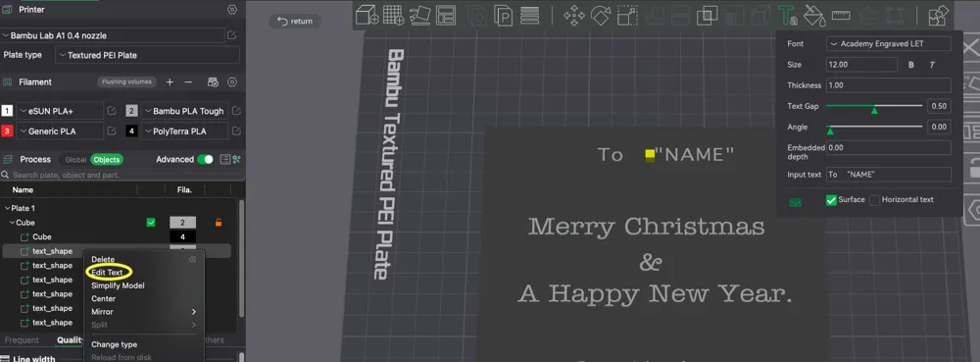The height and width of the screenshot is (362, 980).
Task: Click the text Size input field
Action: coord(861,65)
